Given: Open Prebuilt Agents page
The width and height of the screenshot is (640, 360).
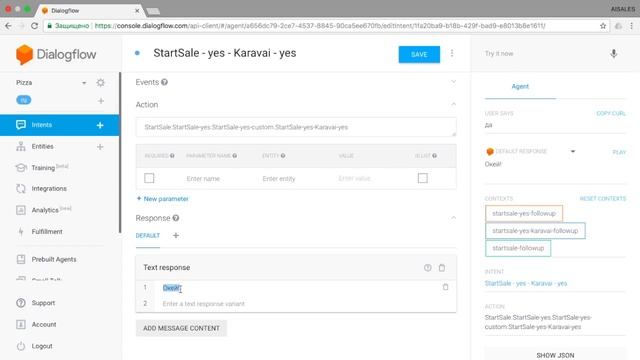Looking at the screenshot, I should click(54, 259).
